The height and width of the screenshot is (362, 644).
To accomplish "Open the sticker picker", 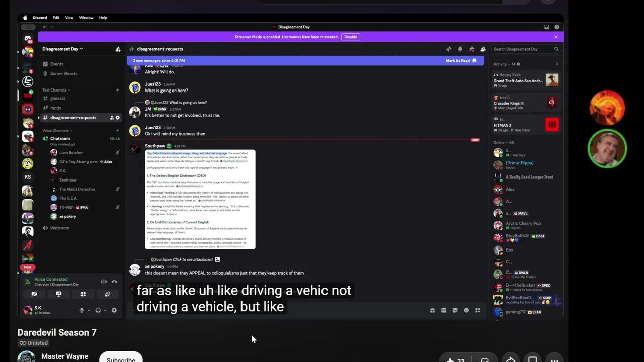I will point(455,310).
